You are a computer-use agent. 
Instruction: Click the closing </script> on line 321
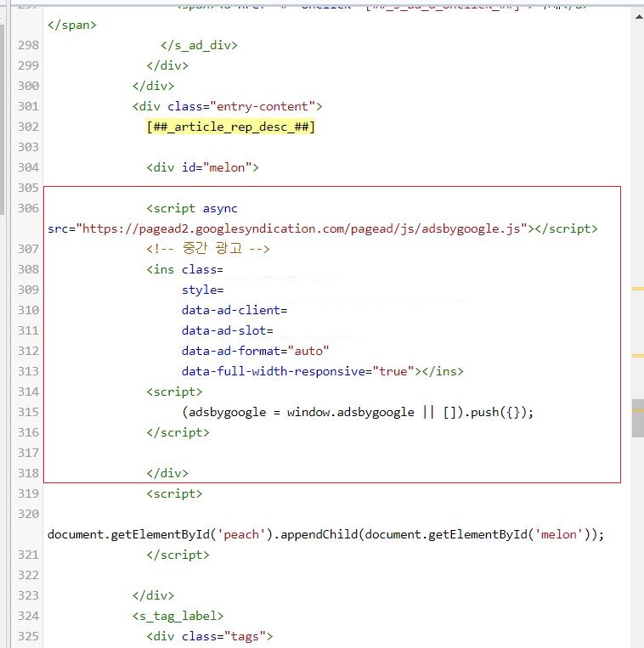tap(178, 555)
